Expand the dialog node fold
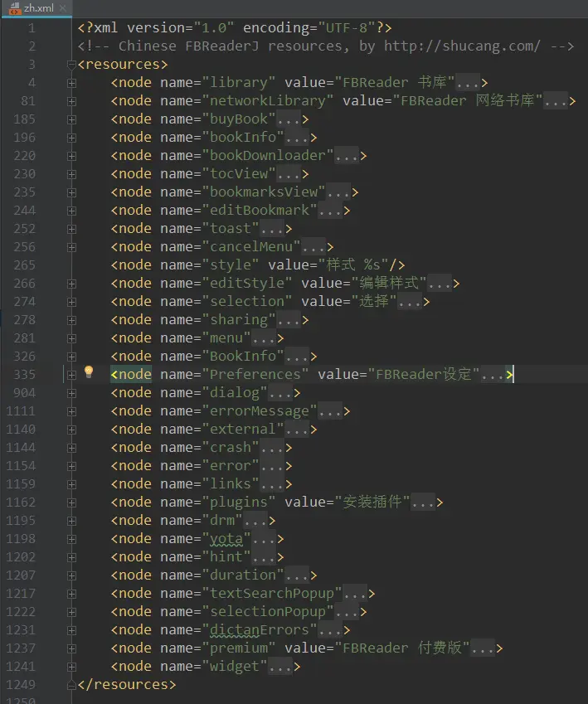Viewport: 588px width, 704px height. tap(71, 393)
